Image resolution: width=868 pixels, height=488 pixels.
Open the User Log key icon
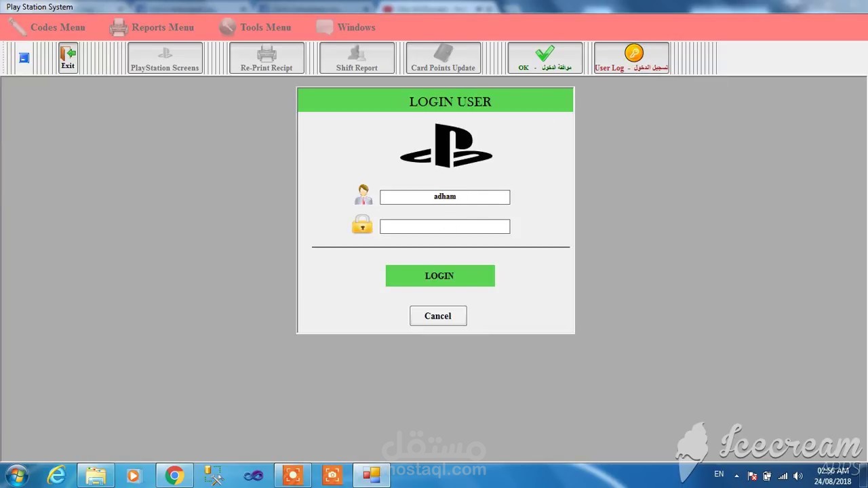click(x=633, y=53)
